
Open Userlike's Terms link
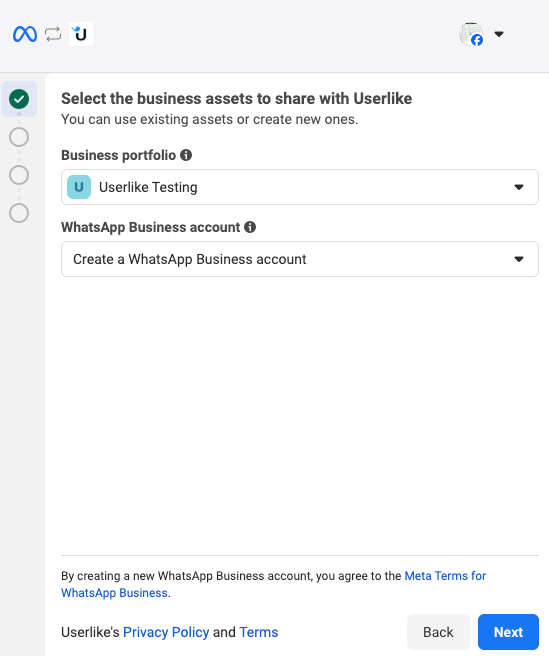coord(259,632)
